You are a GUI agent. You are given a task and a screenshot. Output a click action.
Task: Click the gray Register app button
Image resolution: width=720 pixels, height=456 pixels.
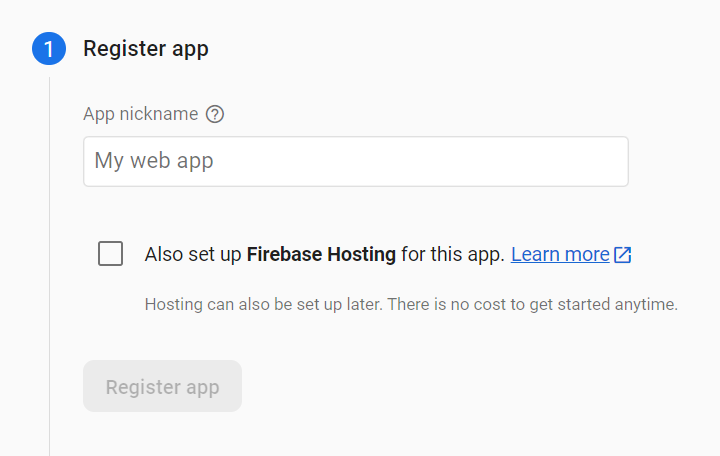(x=163, y=386)
